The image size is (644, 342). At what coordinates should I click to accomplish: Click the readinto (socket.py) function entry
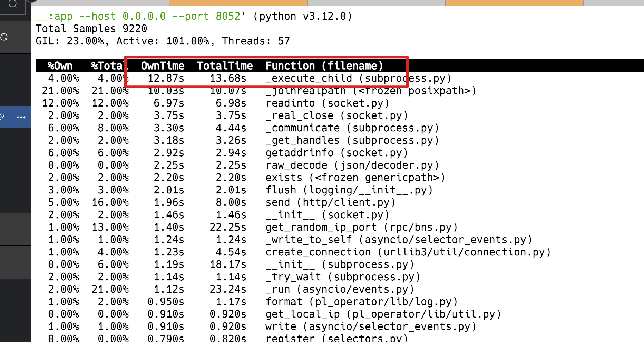pyautogui.click(x=327, y=103)
